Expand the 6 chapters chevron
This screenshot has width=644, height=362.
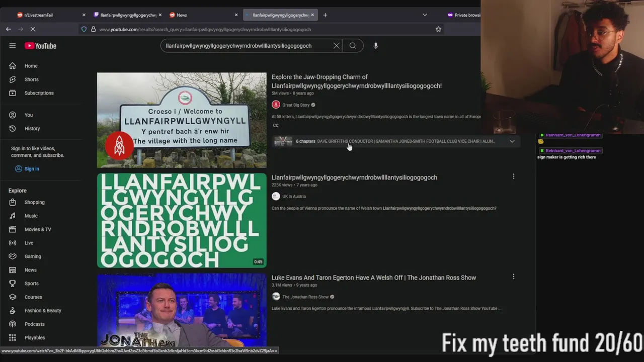click(512, 141)
